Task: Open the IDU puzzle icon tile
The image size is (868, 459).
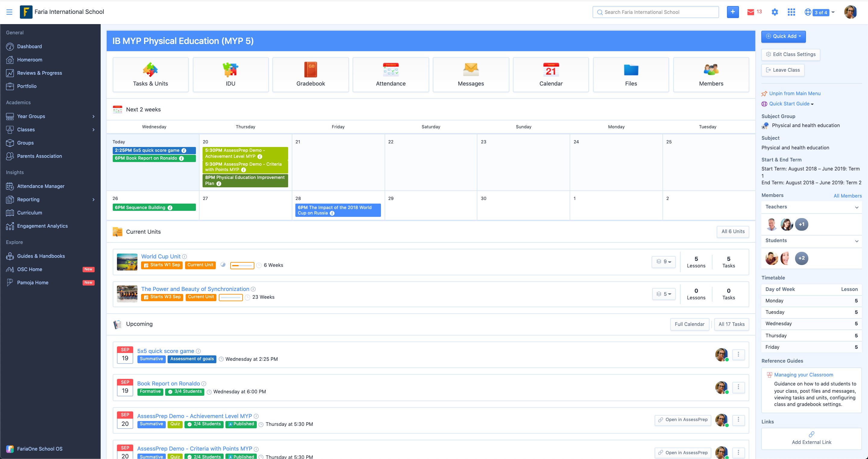Action: pyautogui.click(x=231, y=74)
